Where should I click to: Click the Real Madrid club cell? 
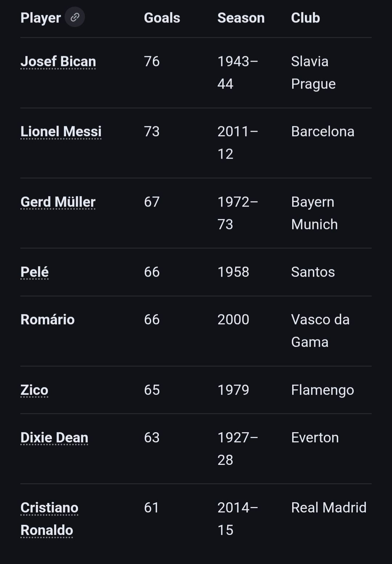(x=328, y=508)
